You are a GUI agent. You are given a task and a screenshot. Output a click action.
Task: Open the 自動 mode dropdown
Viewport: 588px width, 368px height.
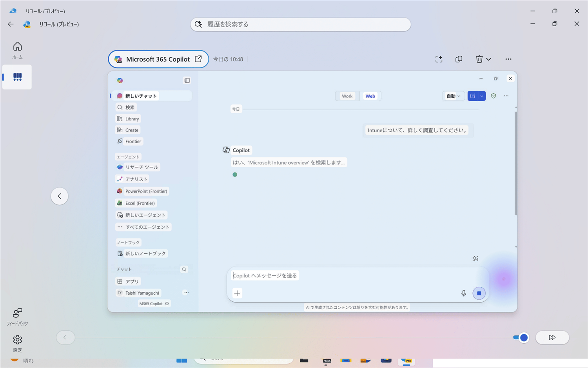tap(453, 96)
